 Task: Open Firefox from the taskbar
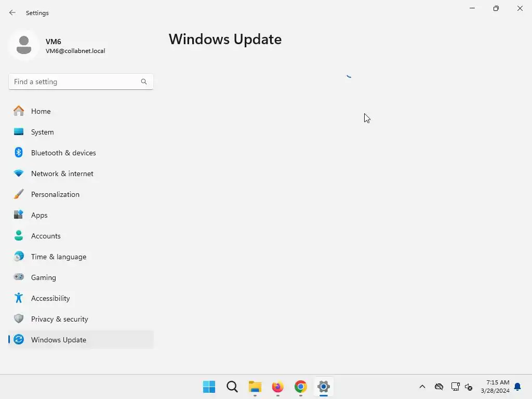(277, 387)
